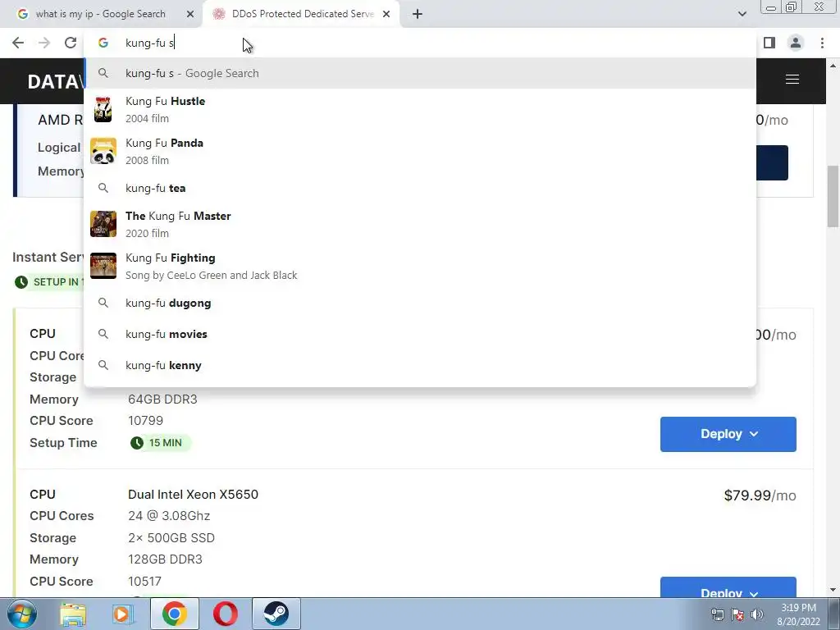Click the 'Dual Intel Xeon X5650' CPU name
840x630 pixels.
click(x=193, y=494)
